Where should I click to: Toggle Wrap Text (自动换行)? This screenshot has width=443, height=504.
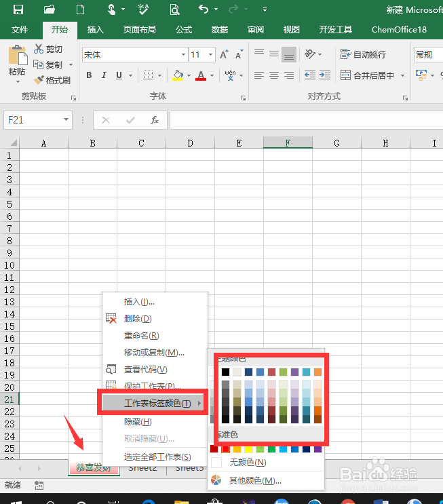tap(363, 54)
